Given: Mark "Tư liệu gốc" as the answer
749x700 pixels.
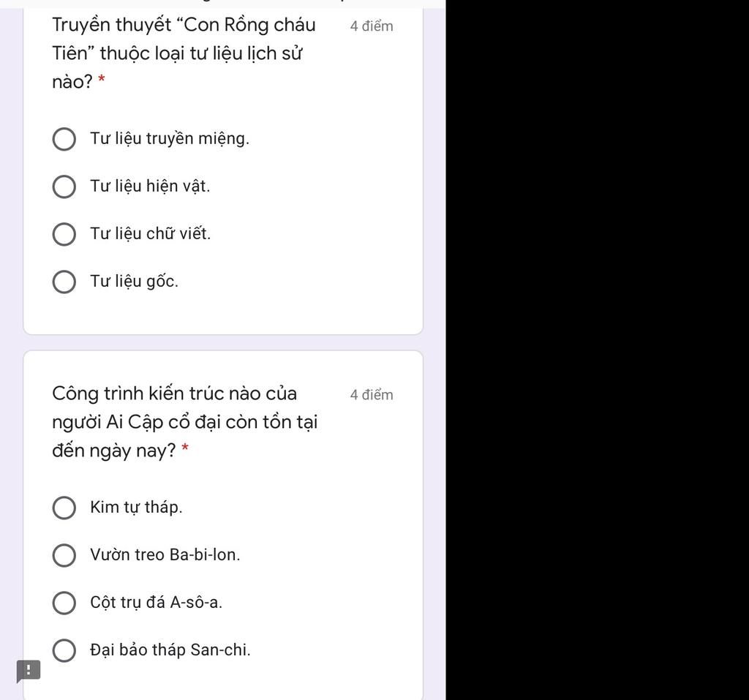Looking at the screenshot, I should click(x=64, y=282).
